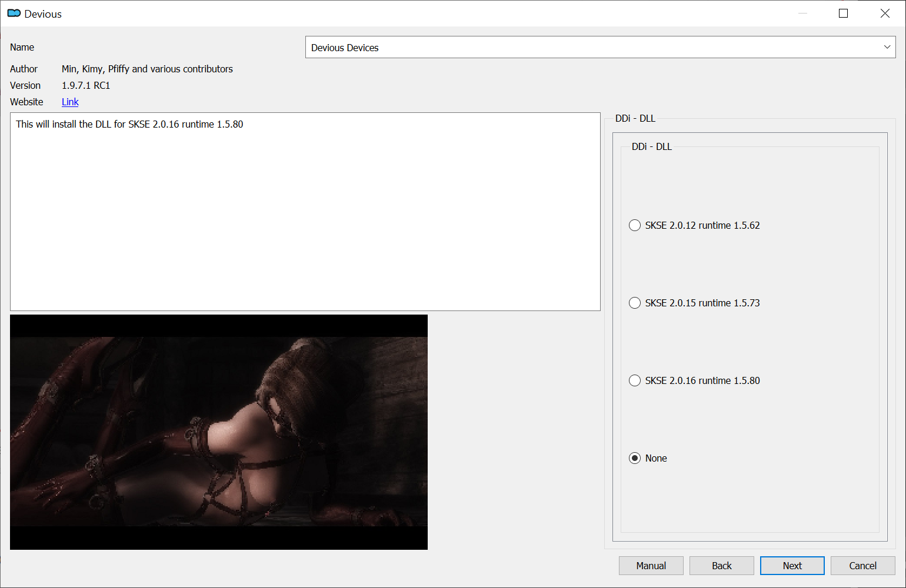The width and height of the screenshot is (906, 588).
Task: Cancel the installer dialog
Action: (862, 566)
